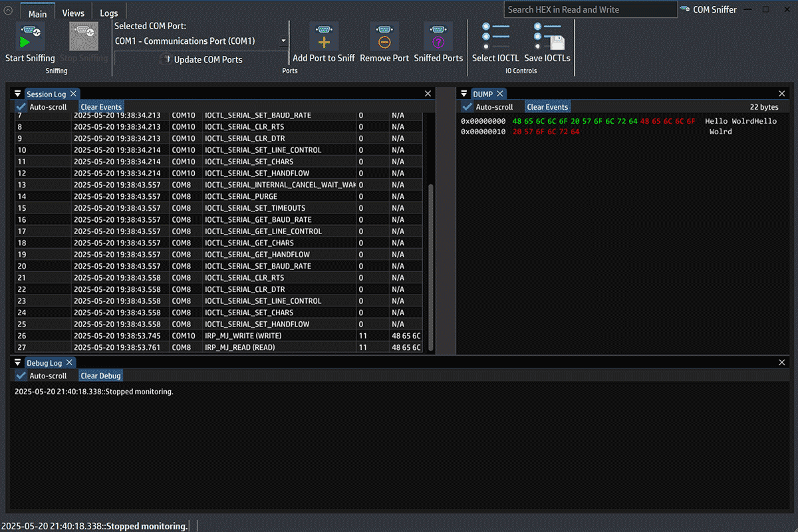Add Port to Sniff icon
This screenshot has width=798, height=532.
point(324,37)
